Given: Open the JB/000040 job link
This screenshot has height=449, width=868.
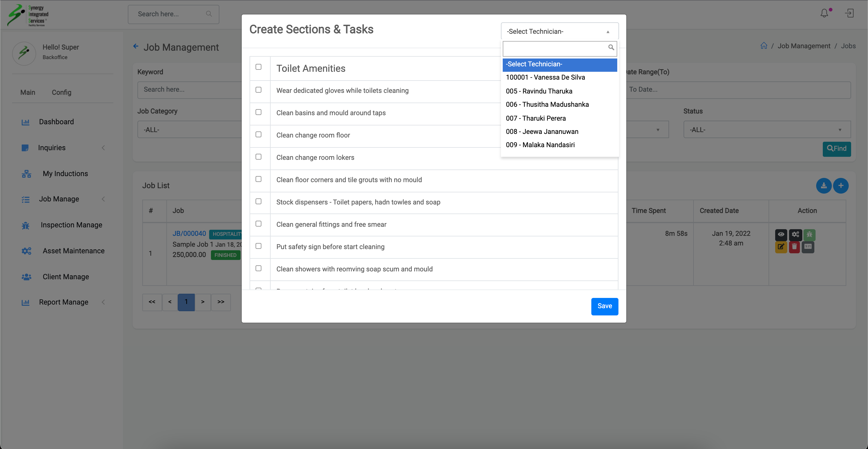Looking at the screenshot, I should (189, 234).
